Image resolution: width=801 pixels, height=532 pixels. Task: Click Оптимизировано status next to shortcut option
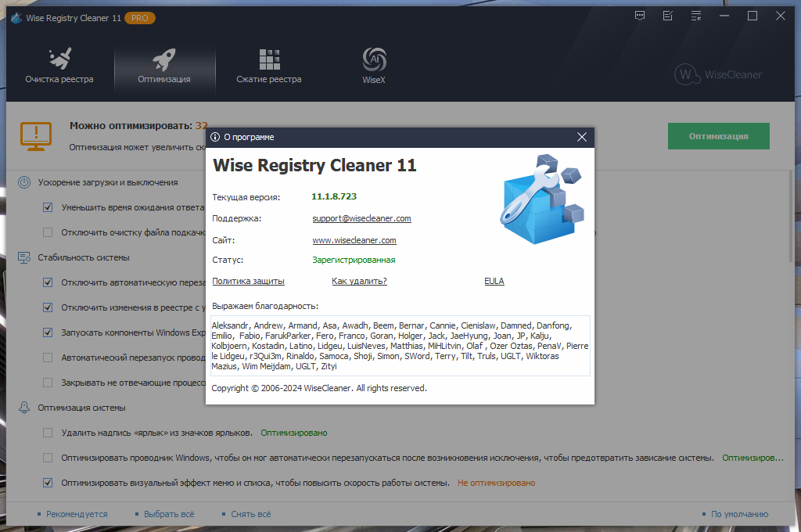pyautogui.click(x=294, y=433)
